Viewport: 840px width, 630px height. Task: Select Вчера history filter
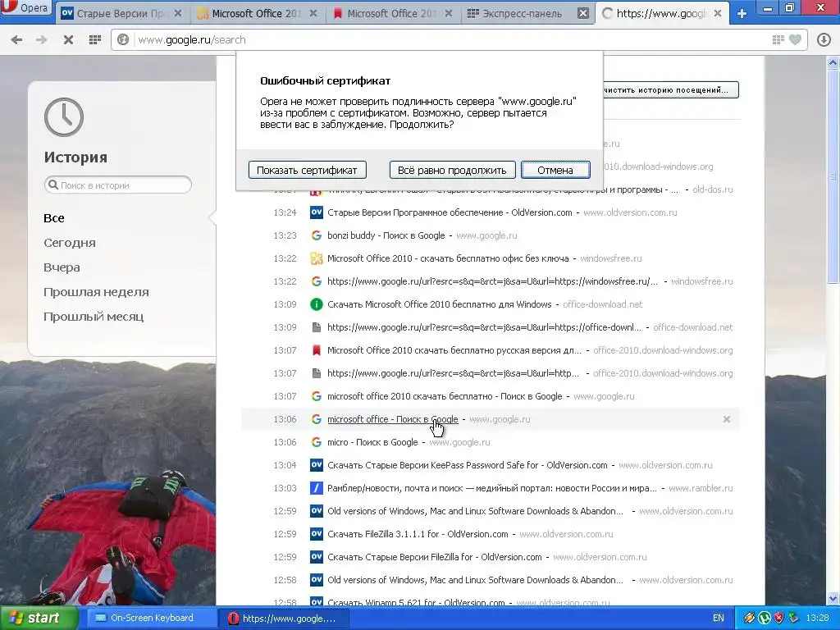click(62, 267)
